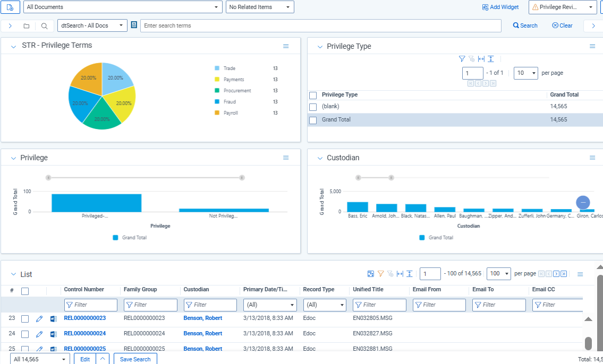Collapse the Privilege widget
The height and width of the screenshot is (364, 603).
pyautogui.click(x=13, y=158)
